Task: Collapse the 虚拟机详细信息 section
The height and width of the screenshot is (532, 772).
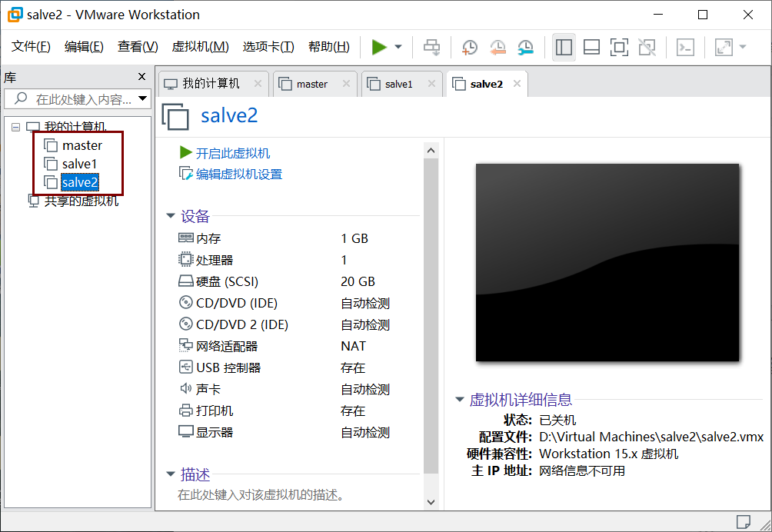Action: click(x=460, y=399)
